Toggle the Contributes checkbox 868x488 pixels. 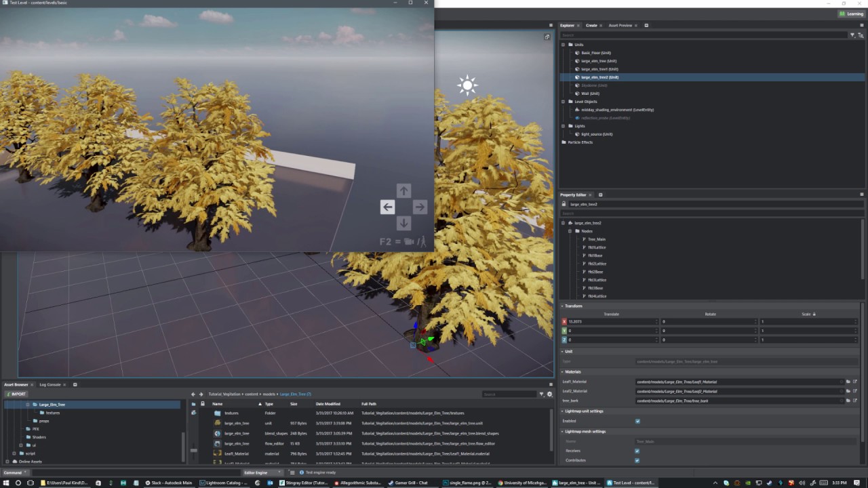click(637, 460)
